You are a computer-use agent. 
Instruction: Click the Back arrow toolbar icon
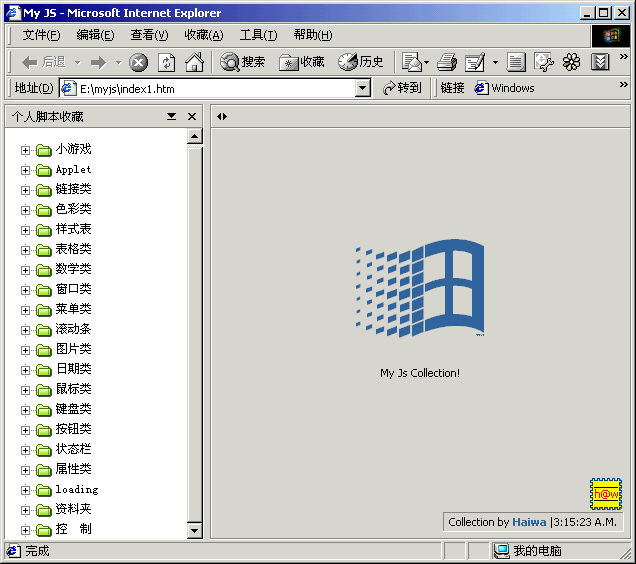pyautogui.click(x=30, y=62)
